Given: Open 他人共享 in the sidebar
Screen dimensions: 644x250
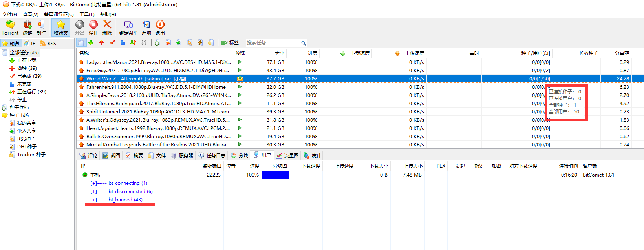Looking at the screenshot, I should [x=26, y=131].
